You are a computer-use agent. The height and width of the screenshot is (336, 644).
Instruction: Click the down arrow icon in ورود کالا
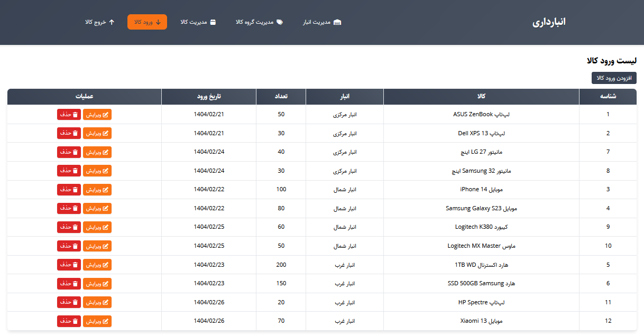click(158, 22)
